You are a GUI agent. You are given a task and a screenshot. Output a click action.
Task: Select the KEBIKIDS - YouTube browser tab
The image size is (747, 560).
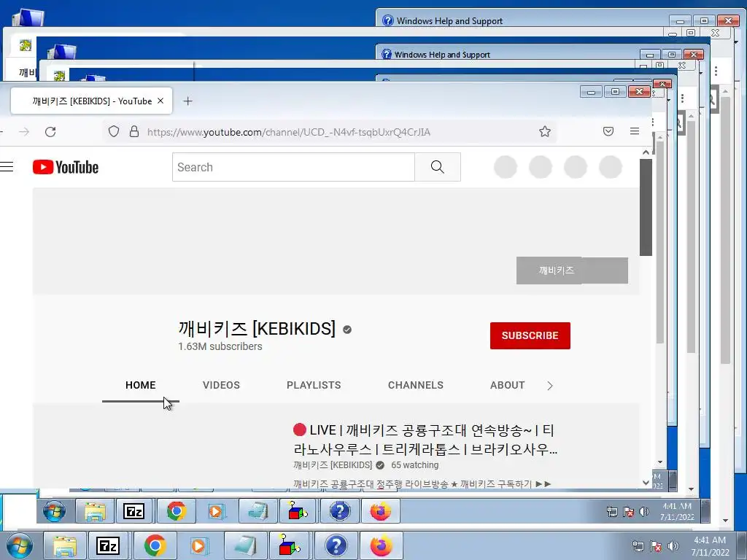coord(91,101)
